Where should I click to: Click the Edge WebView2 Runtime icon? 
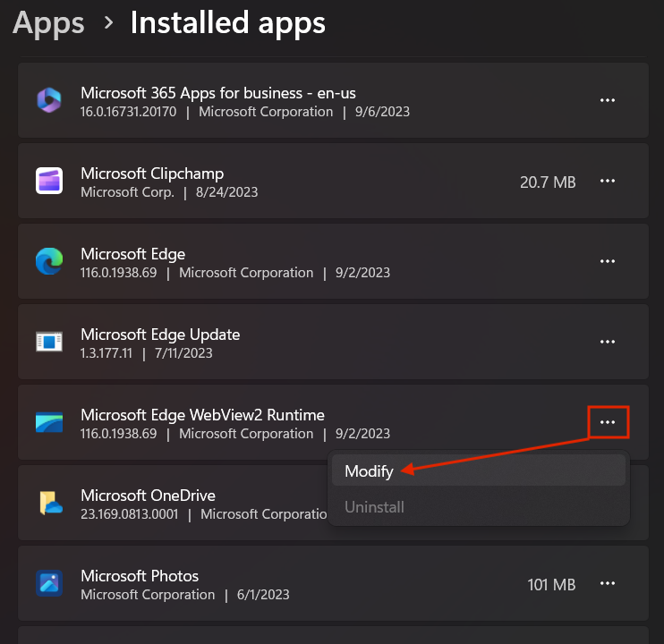(49, 422)
